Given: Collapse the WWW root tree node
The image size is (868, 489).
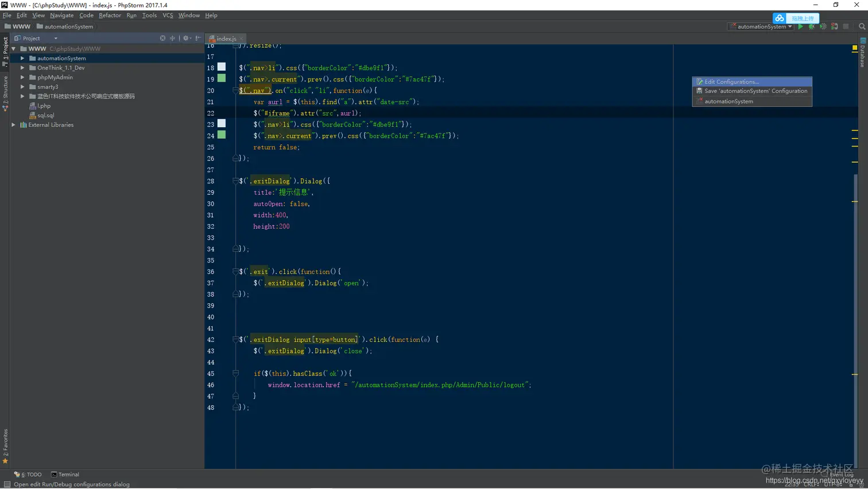Looking at the screenshot, I should coord(13,49).
